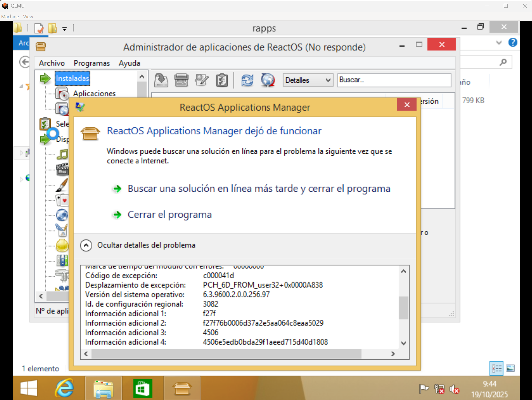Click the Windows Start button
Screen dimensions: 532x400
[29, 388]
